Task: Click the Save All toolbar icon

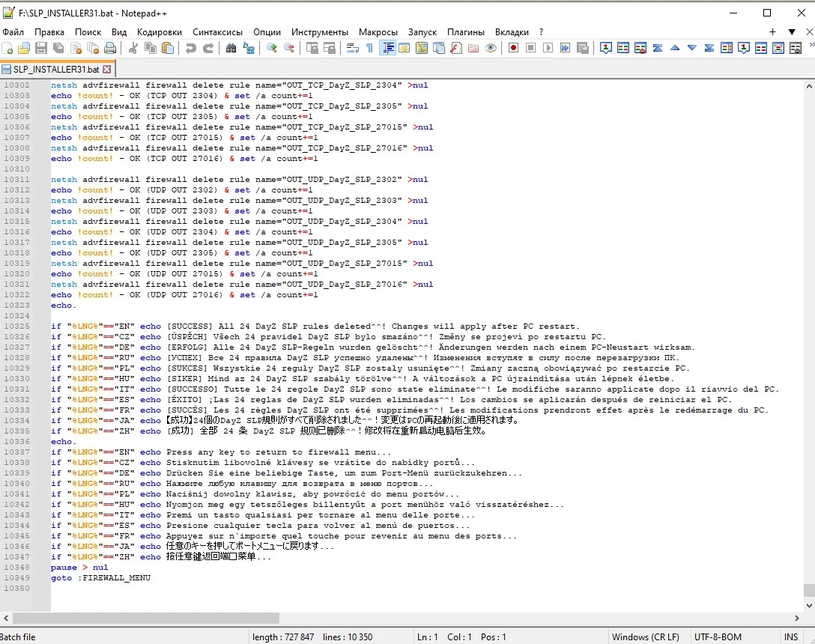Action: tap(58, 49)
